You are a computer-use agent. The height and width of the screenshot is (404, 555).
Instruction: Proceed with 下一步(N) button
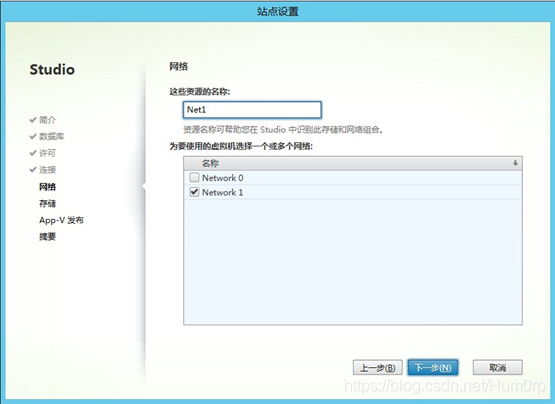coord(433,368)
